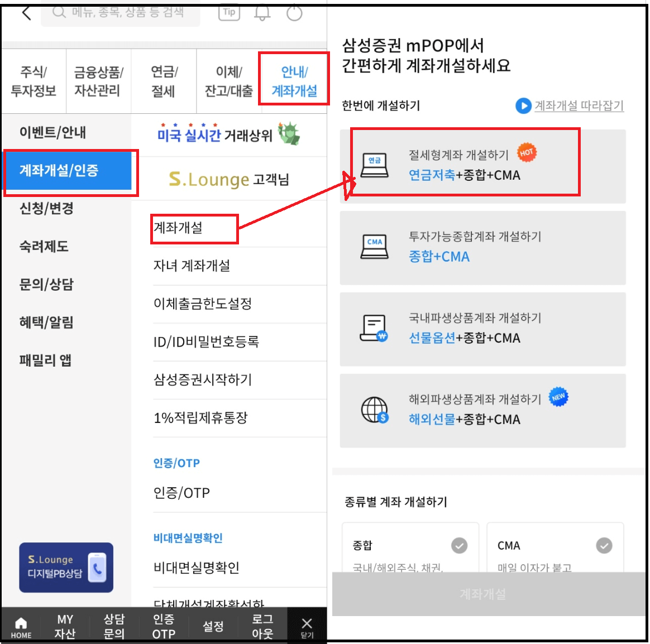Toggle the checkmark on the 종합 card
650x644 pixels.
coord(458,545)
